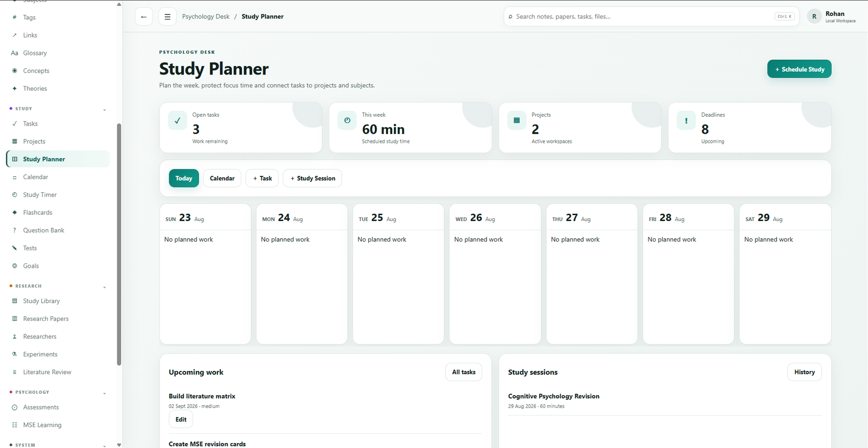Image resolution: width=868 pixels, height=448 pixels.
Task: Open Experiments in the sidebar
Action: pyautogui.click(x=58, y=355)
